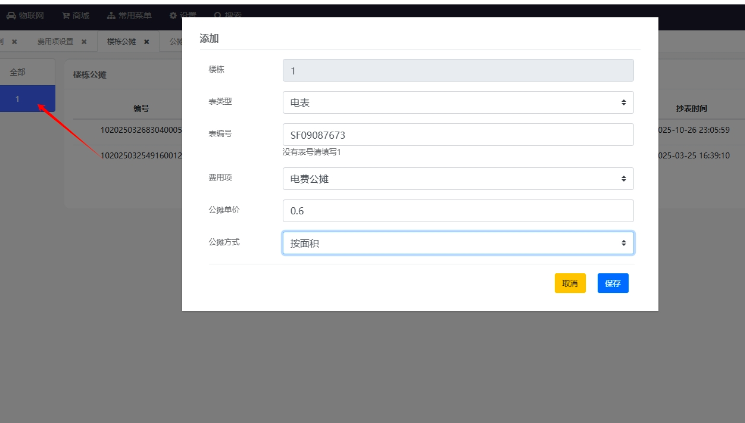745x423 pixels.
Task: Switch to the 费用项设置 tab
Action: (x=56, y=42)
